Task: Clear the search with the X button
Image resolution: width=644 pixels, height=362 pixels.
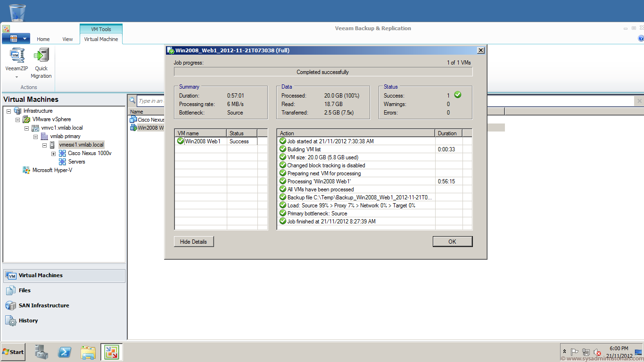Action: click(x=639, y=101)
